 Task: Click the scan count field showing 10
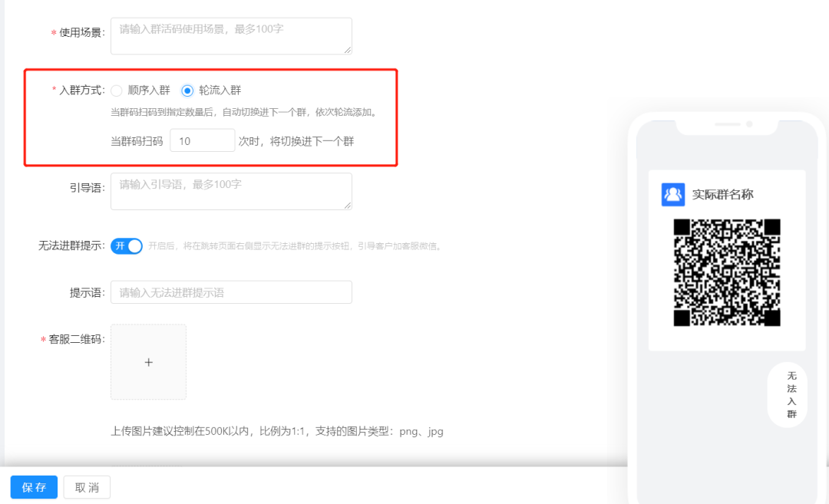[x=202, y=140]
